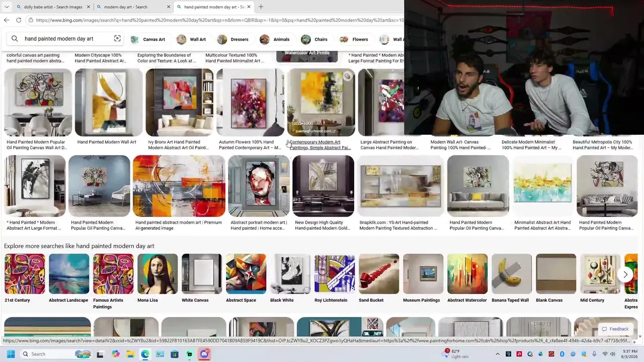Explore the Abstract Space related search
This screenshot has width=644, height=362.
click(x=246, y=280)
